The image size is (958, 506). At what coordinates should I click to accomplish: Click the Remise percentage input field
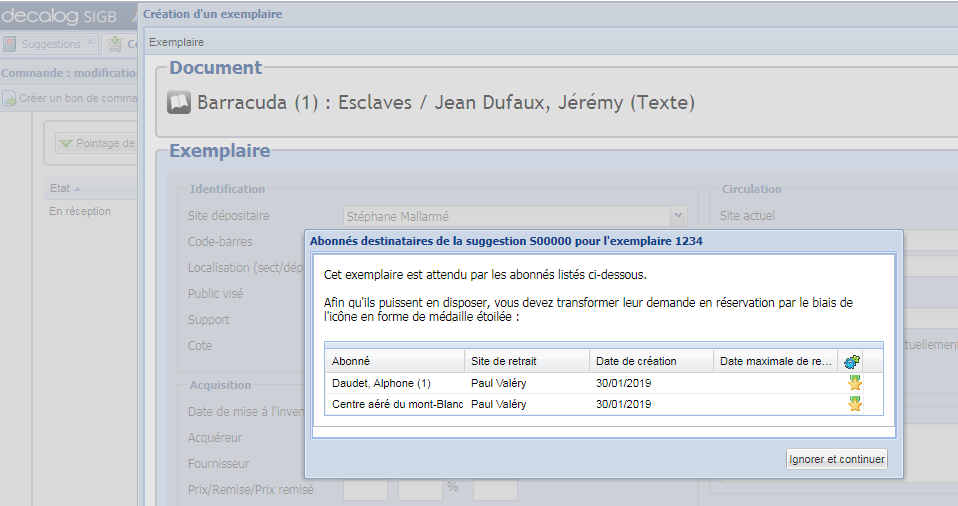pyautogui.click(x=420, y=489)
